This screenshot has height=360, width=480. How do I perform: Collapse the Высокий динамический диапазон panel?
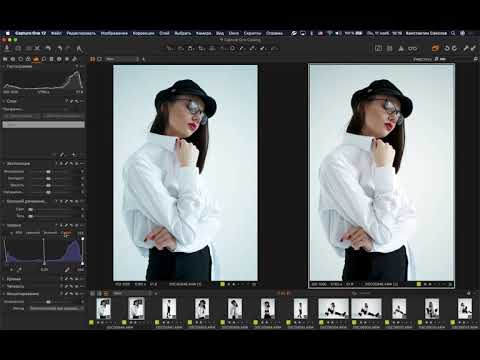click(x=4, y=201)
